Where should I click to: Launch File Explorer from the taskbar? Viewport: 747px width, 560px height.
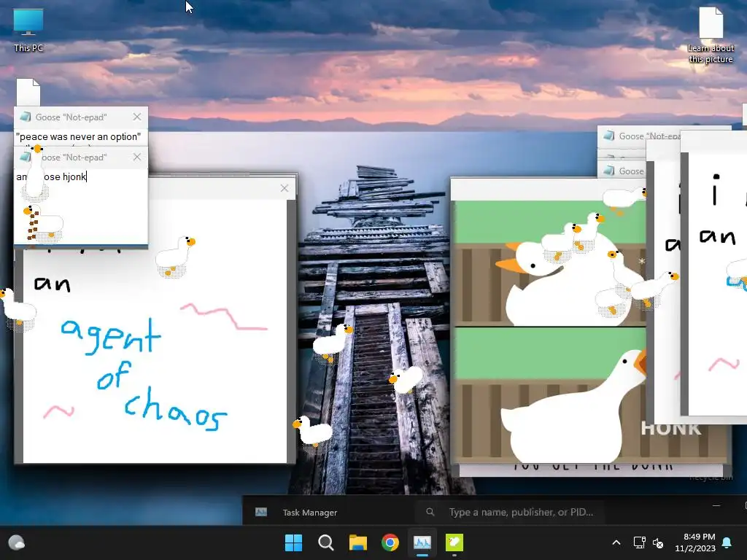357,542
